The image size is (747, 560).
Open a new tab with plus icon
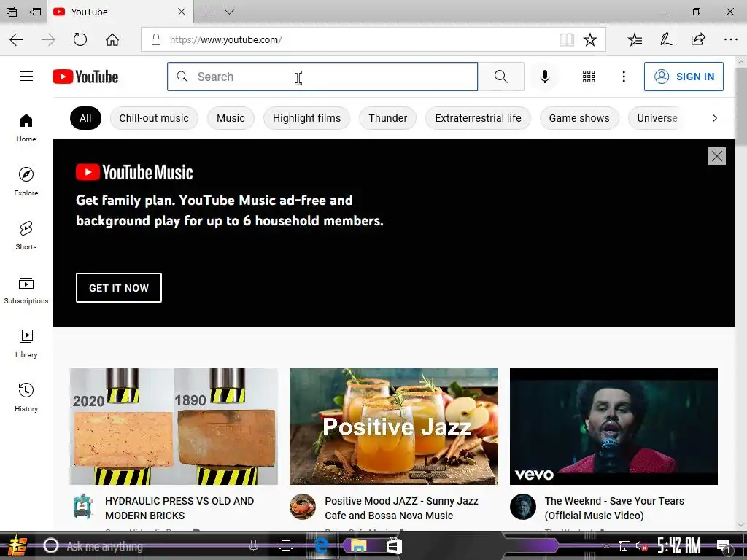[206, 12]
